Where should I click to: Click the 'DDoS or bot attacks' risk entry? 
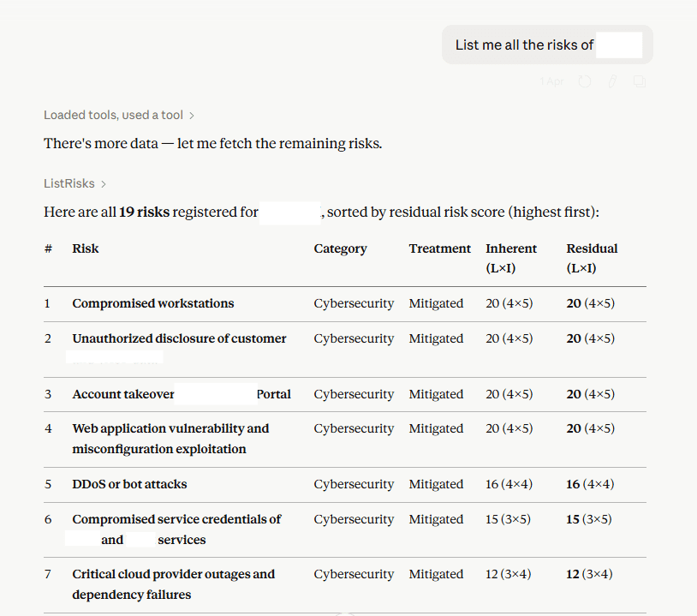tap(129, 484)
